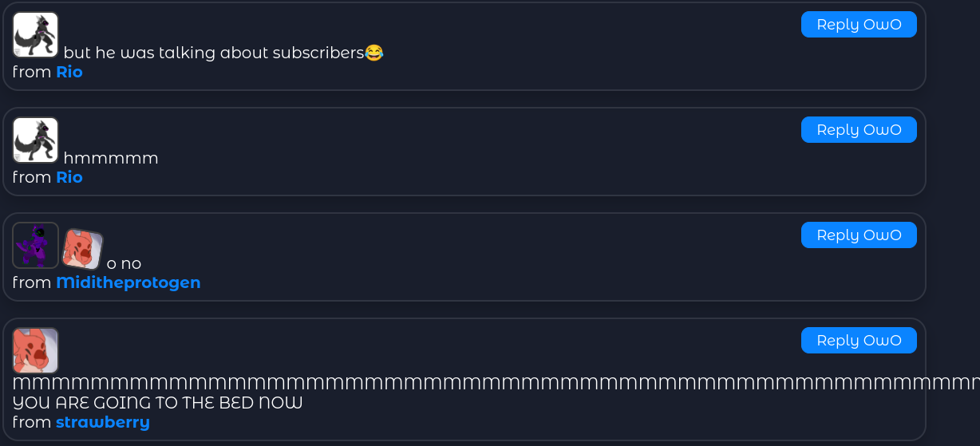This screenshot has width=980, height=446.
Task: Select the purple protogen avatar
Action: [x=36, y=246]
